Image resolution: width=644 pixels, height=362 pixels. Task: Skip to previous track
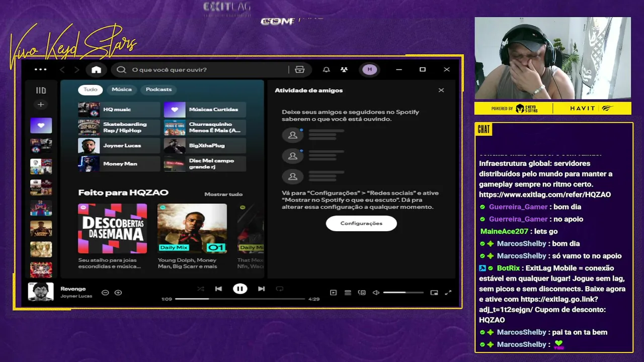[218, 289]
